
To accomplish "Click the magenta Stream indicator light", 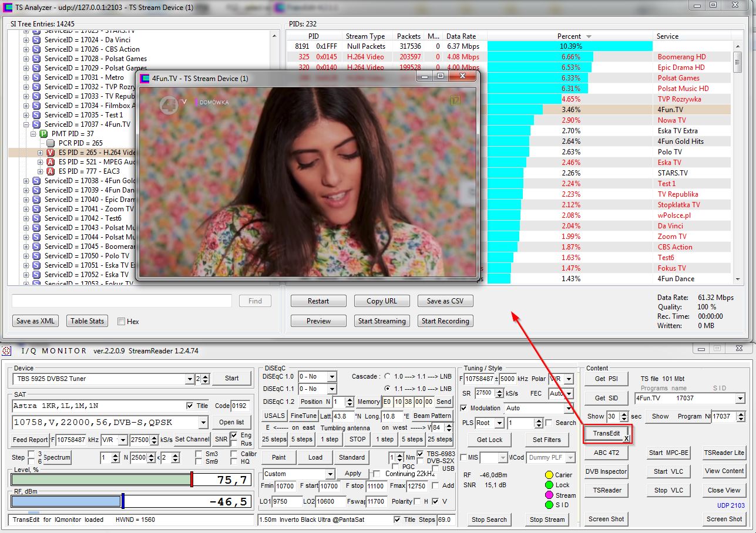I will click(549, 495).
